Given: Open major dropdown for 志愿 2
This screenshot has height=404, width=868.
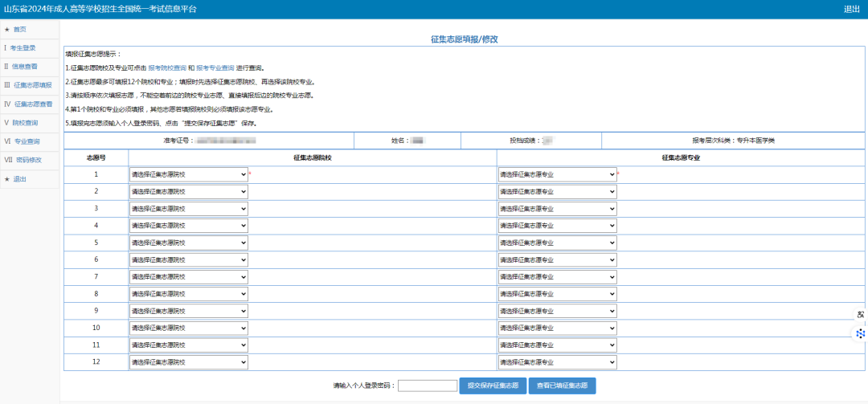Looking at the screenshot, I should [x=557, y=191].
